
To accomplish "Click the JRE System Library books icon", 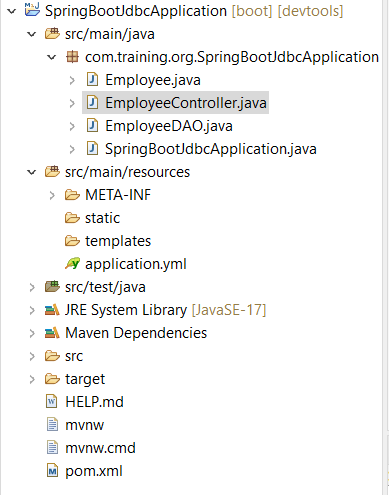I will coord(52,310).
